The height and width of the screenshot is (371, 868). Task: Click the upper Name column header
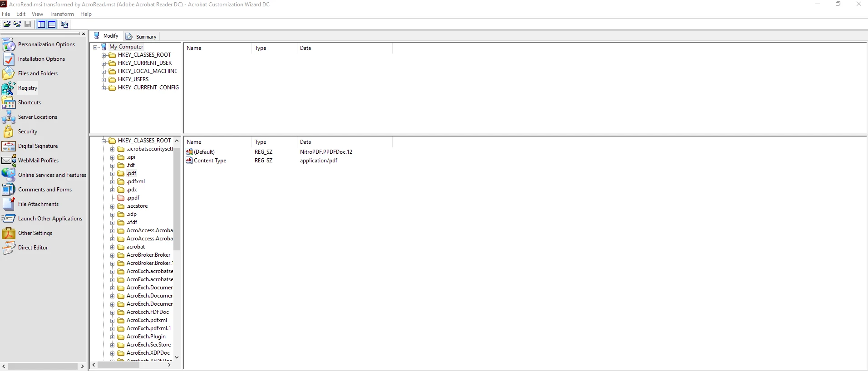(x=217, y=48)
